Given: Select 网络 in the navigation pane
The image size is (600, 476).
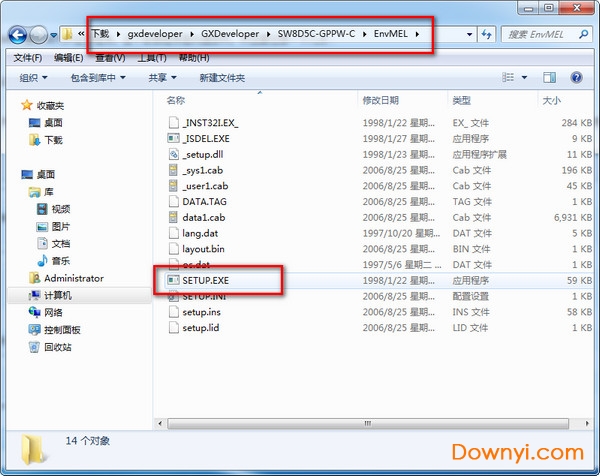Looking at the screenshot, I should coord(53,313).
